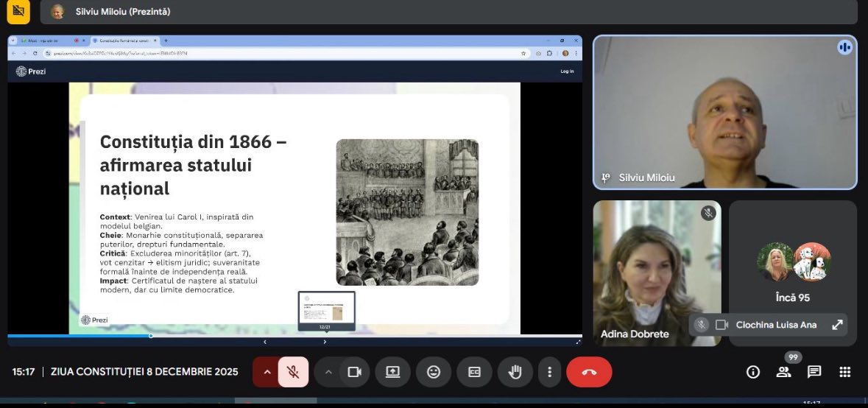
Task: Click the Prezi presentation progress bar handle
Action: point(151,336)
